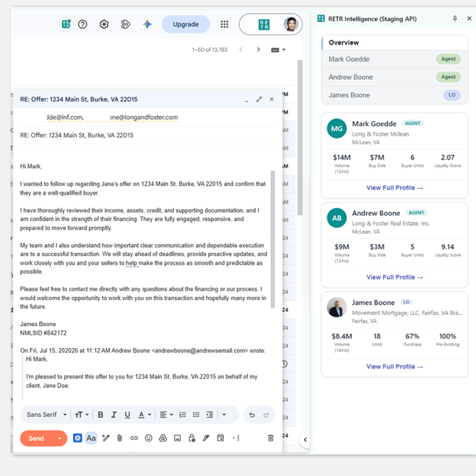Insert an emoji
The image size is (476, 476).
[148, 438]
